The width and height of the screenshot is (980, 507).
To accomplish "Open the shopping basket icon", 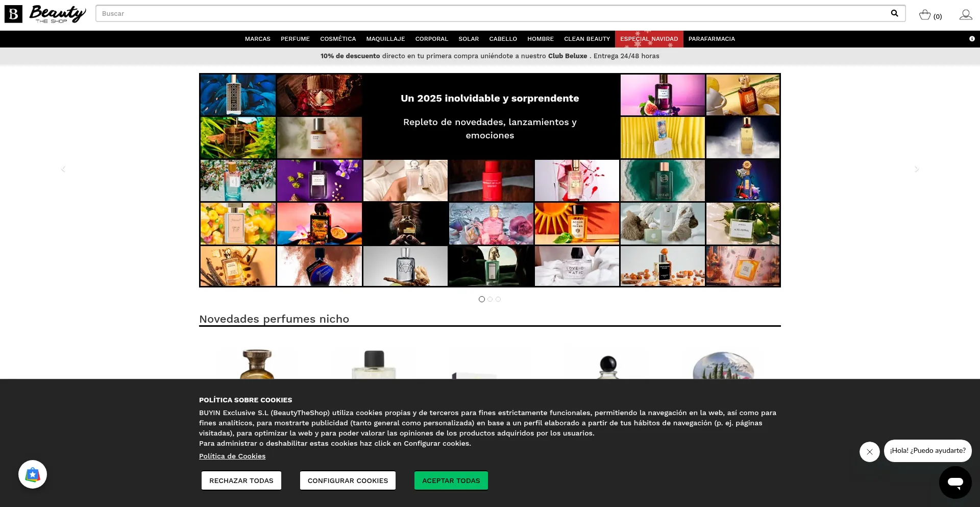I will point(925,15).
